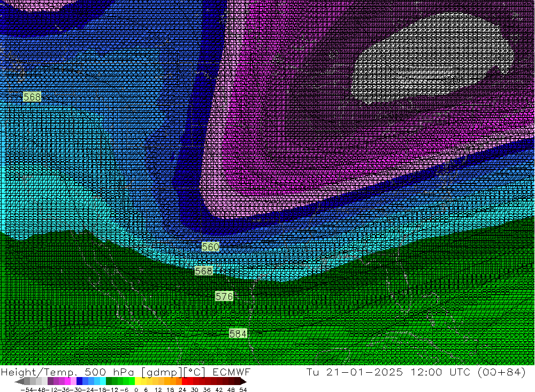The image size is (535, 392).
Task: Click the '36' legend scale value
Action: click(x=207, y=390)
